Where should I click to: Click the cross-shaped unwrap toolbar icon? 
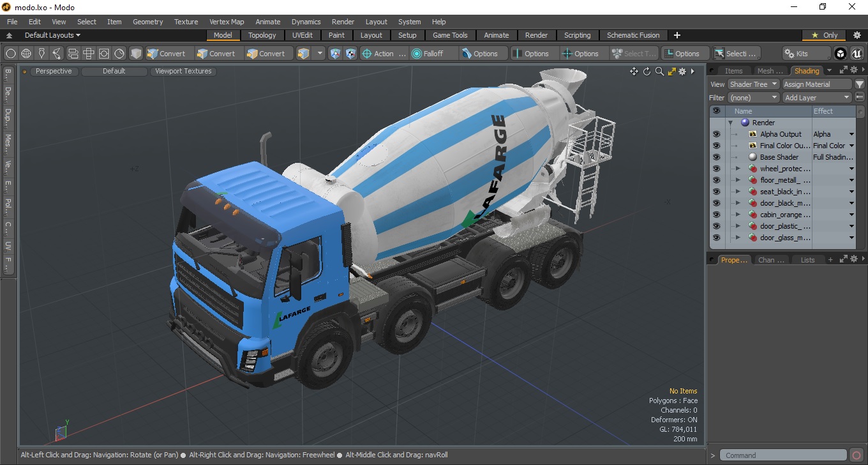[x=89, y=54]
